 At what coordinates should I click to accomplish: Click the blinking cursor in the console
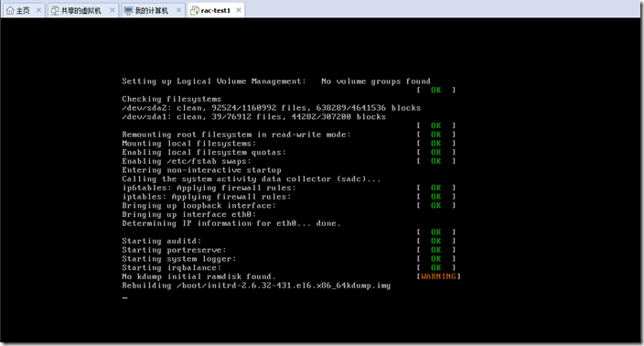(x=124, y=297)
